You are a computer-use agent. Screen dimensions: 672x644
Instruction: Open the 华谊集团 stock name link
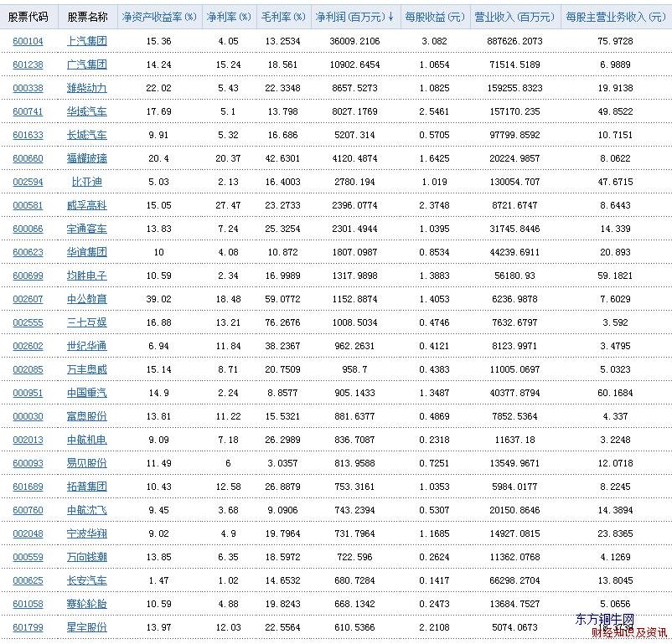[x=87, y=252]
